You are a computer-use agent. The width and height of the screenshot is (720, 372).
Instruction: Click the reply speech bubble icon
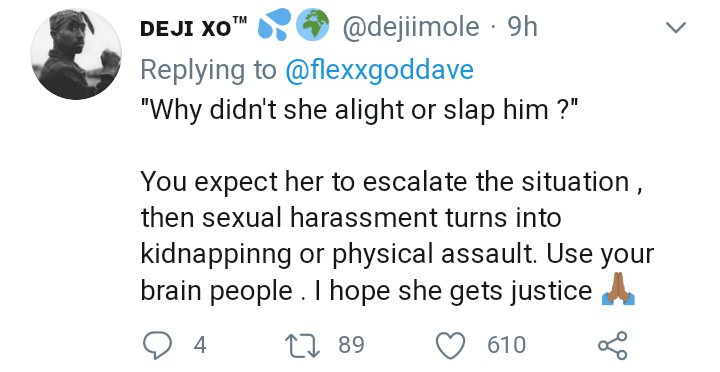tap(157, 345)
